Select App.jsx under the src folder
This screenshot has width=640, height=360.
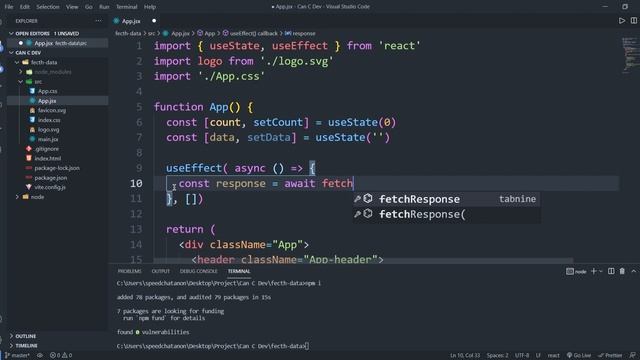[47, 101]
